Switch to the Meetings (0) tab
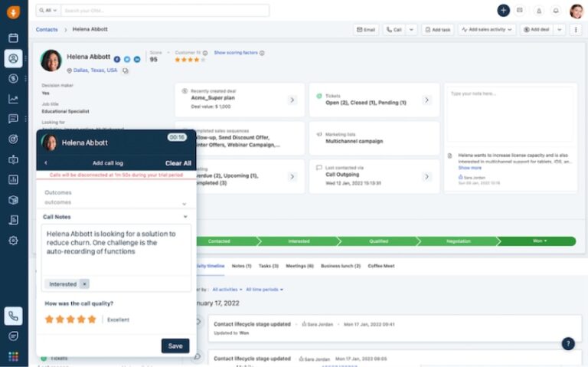 299,266
